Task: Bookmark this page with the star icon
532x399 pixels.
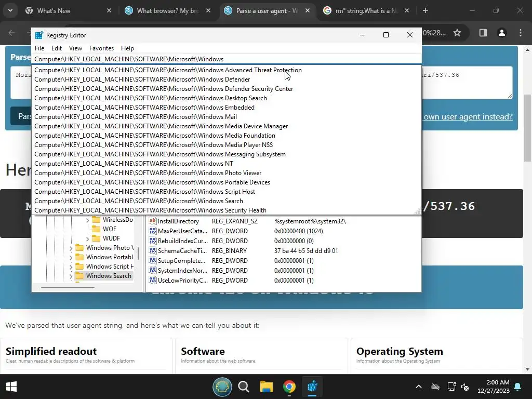Action: point(457,33)
